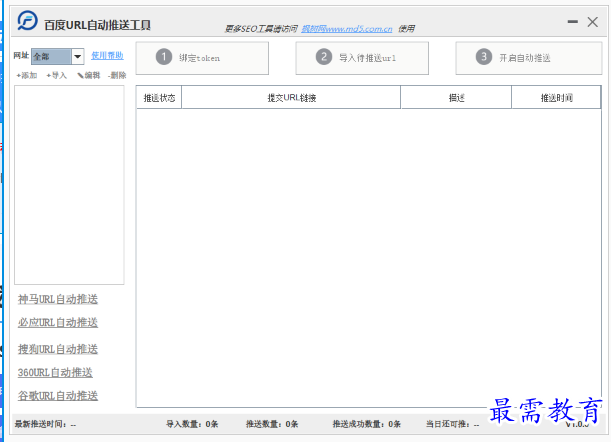Screen dimensions: 611x442
Task: Click the 推送状态 column header
Action: [x=159, y=98]
